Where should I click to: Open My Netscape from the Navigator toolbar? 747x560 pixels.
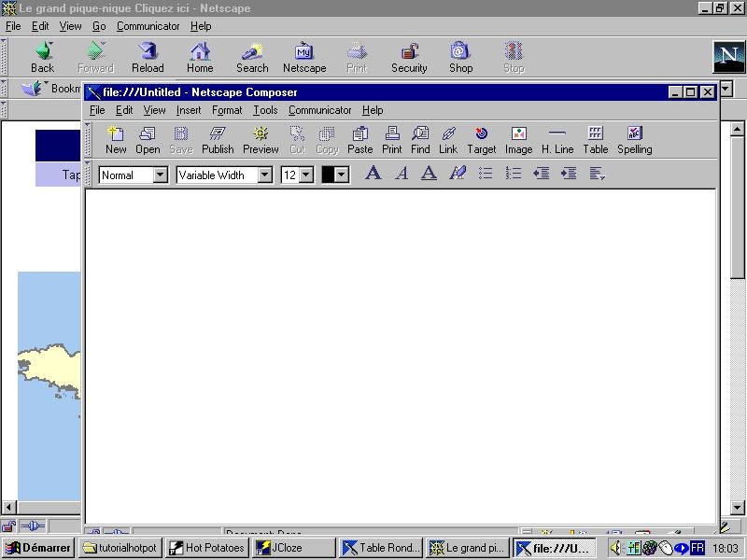304,57
